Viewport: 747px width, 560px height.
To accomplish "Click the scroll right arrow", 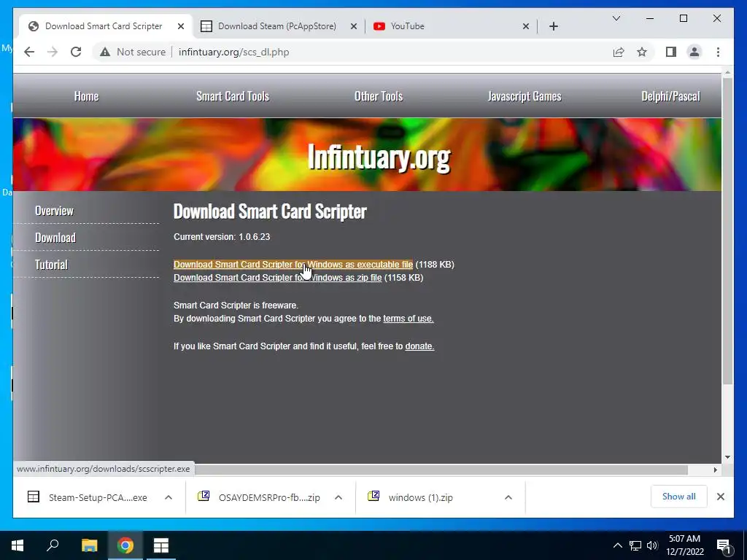I will (715, 470).
